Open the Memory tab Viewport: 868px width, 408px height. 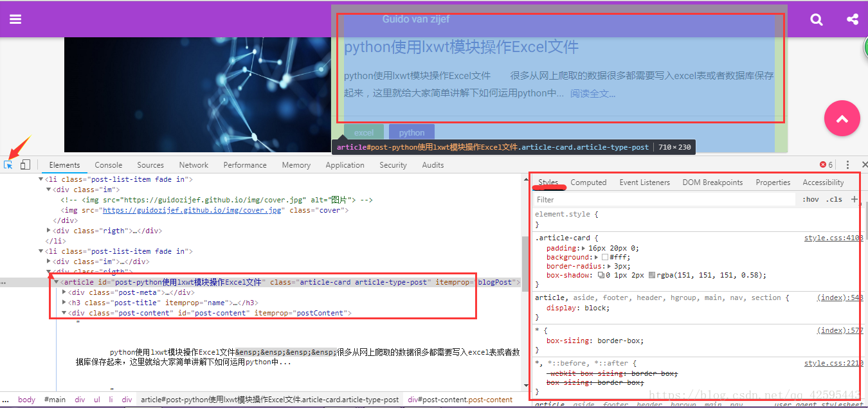coord(296,165)
